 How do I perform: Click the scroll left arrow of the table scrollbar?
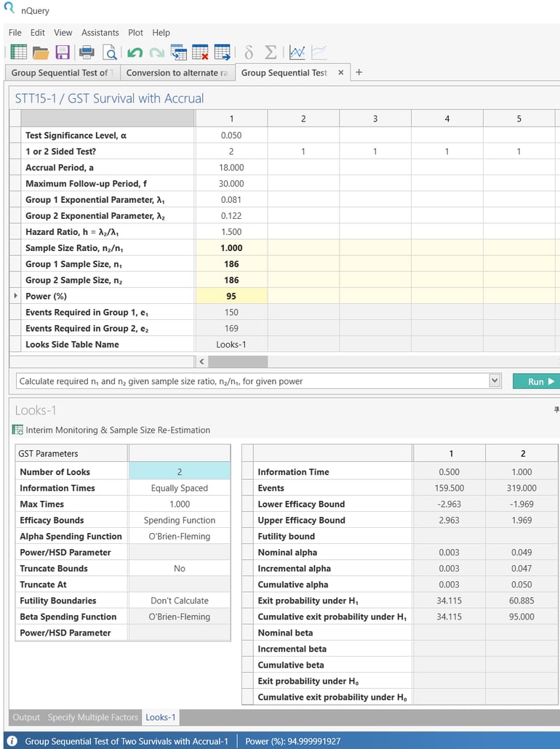(201, 361)
